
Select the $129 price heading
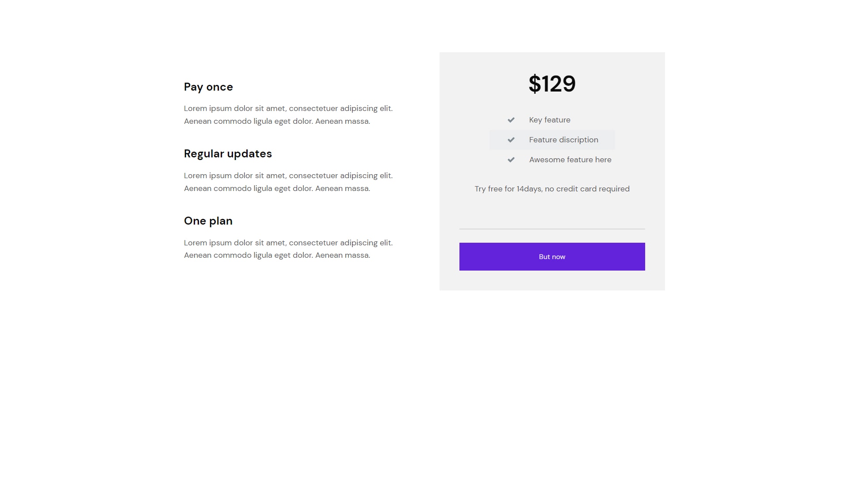pyautogui.click(x=552, y=84)
